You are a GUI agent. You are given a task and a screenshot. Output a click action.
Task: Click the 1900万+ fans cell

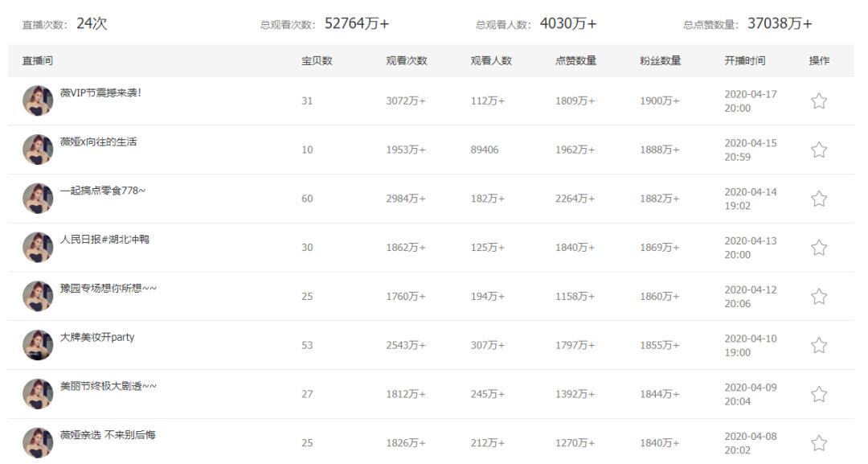pyautogui.click(x=660, y=101)
